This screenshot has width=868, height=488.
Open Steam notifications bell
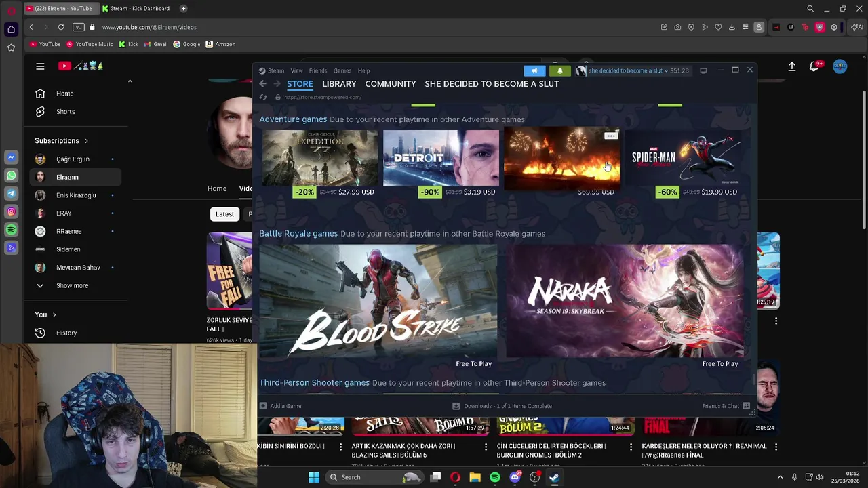pyautogui.click(x=559, y=70)
